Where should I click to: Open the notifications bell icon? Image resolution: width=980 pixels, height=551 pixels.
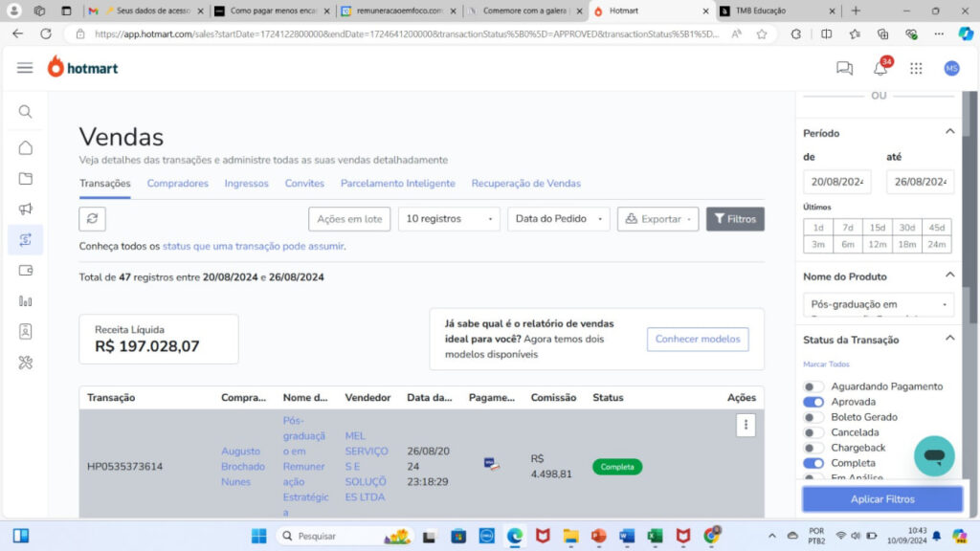pos(880,68)
